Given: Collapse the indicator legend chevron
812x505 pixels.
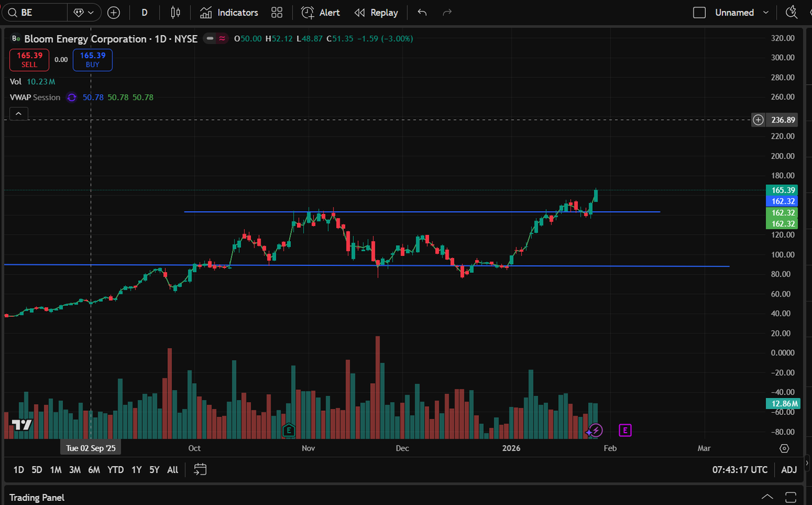Looking at the screenshot, I should pos(19,114).
